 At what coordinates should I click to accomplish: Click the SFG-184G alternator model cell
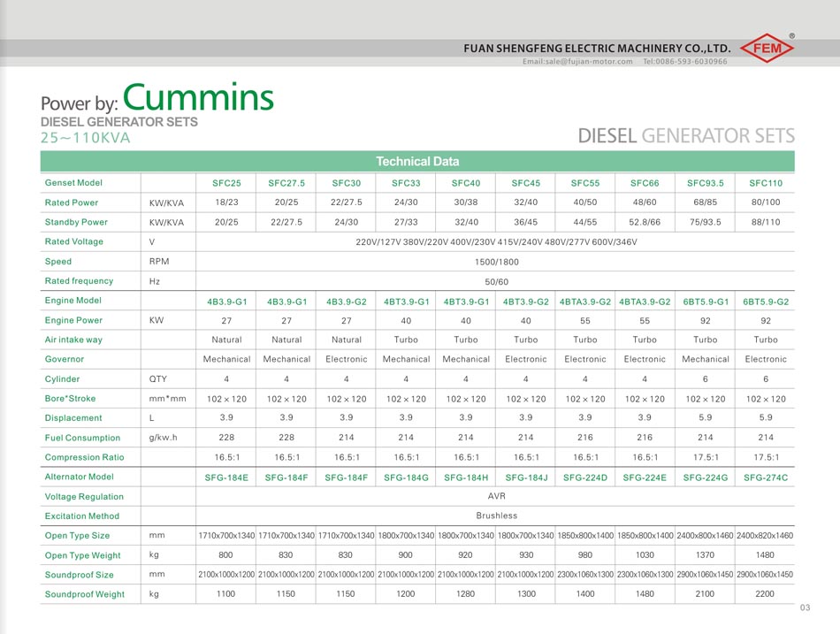(406, 477)
